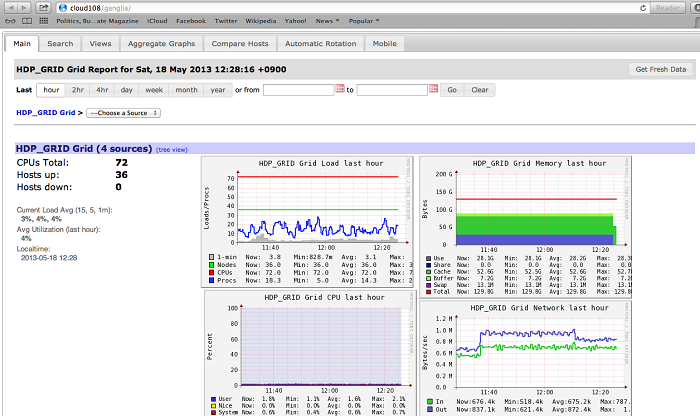
Task: Click the 'from' date input field
Action: pyautogui.click(x=299, y=90)
